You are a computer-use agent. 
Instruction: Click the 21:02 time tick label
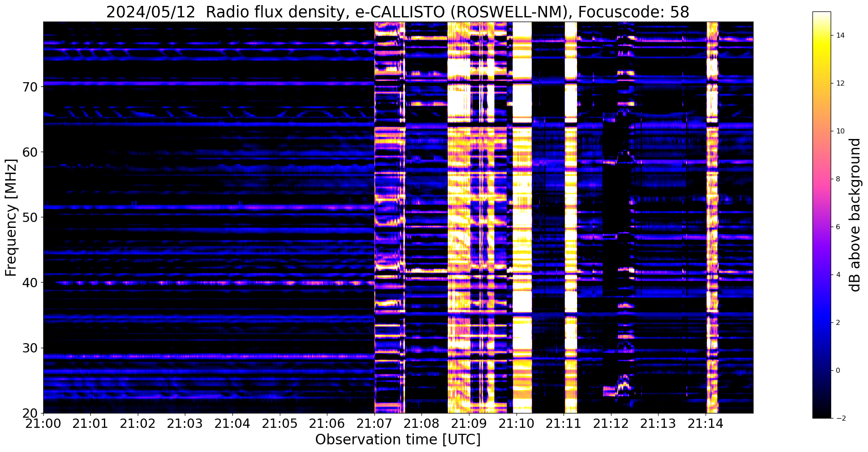click(138, 423)
